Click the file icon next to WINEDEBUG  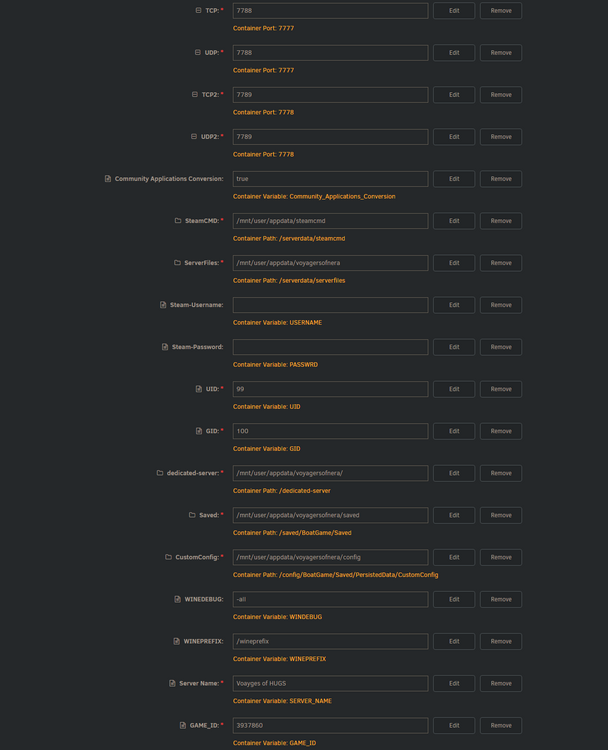[x=177, y=599]
